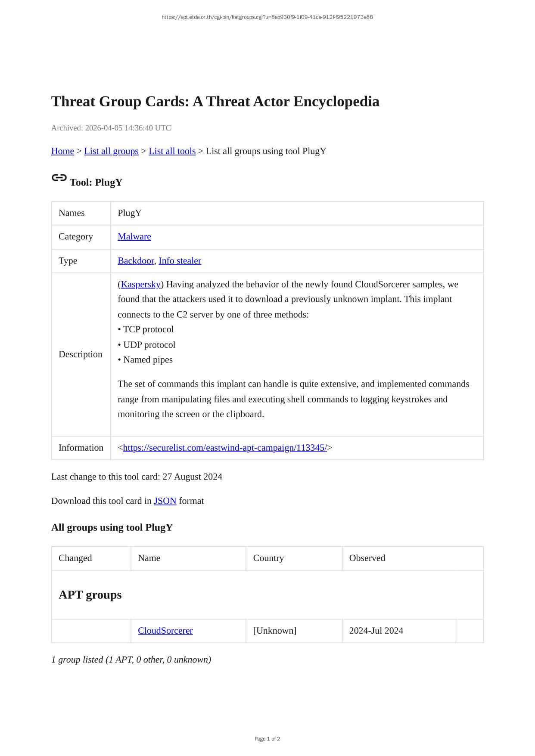Click the APT groups section heading
This screenshot has height=756, width=535.
click(x=90, y=595)
